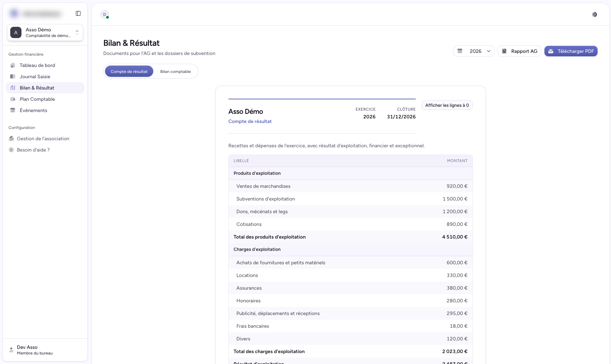
Task: Switch to Bilan comptable tab
Action: (175, 72)
